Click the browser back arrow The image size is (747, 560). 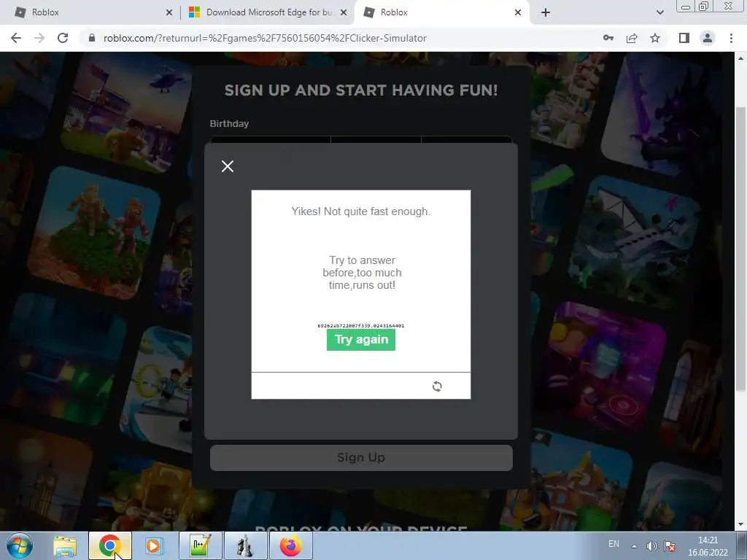click(x=16, y=38)
